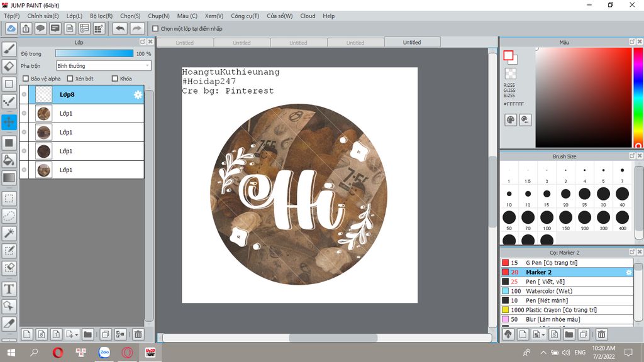
Task: Select the Gradient tool
Action: [9, 178]
